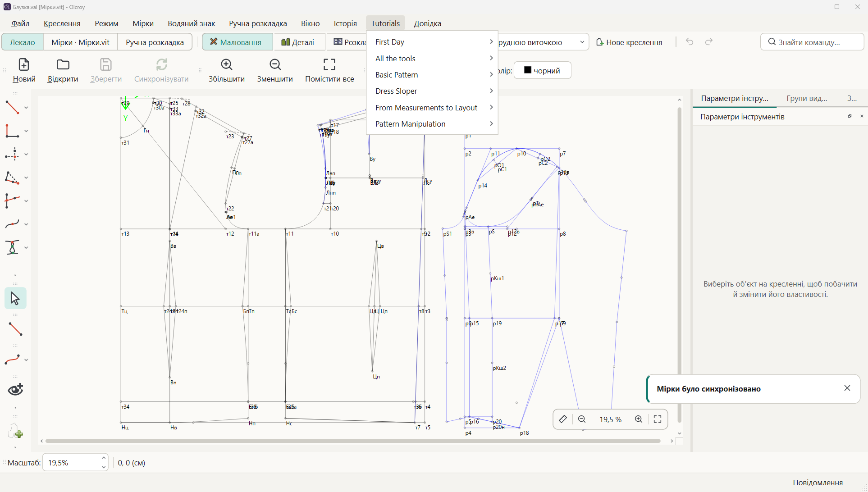Click the add pattern piece icon

[x=15, y=431]
